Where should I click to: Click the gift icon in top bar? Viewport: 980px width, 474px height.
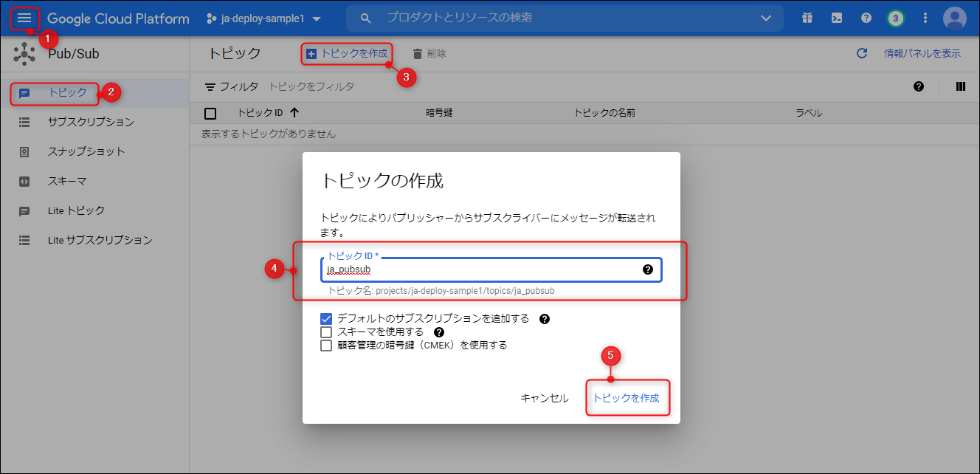coord(807,18)
